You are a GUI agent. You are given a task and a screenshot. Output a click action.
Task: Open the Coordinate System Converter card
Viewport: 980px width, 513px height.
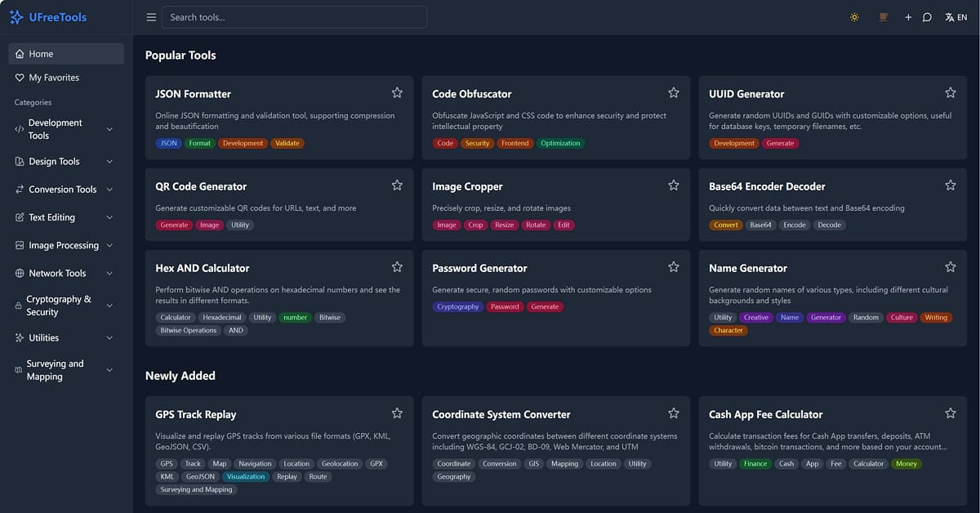tap(556, 450)
